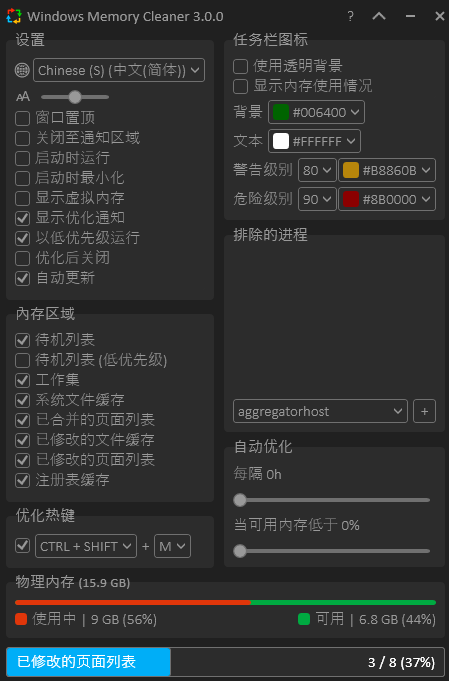Image resolution: width=449 pixels, height=681 pixels.
Task: Click the font size AA icon
Action: coord(23,96)
